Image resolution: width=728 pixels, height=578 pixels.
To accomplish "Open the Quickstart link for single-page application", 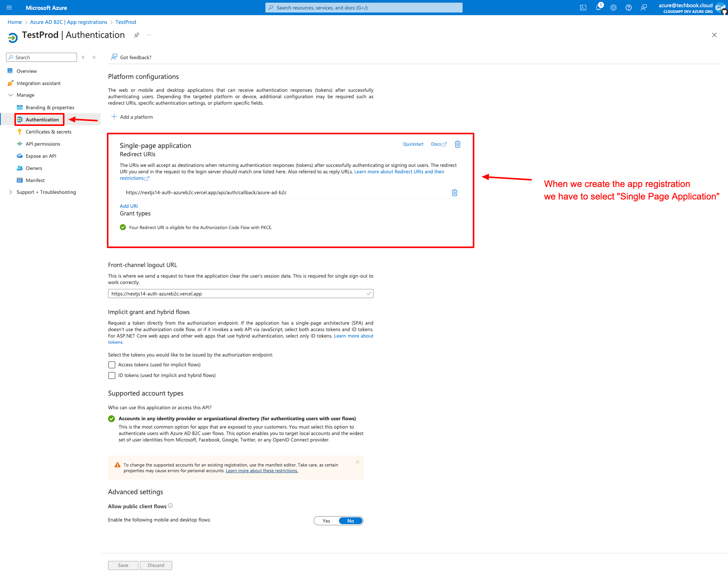I will pos(413,144).
